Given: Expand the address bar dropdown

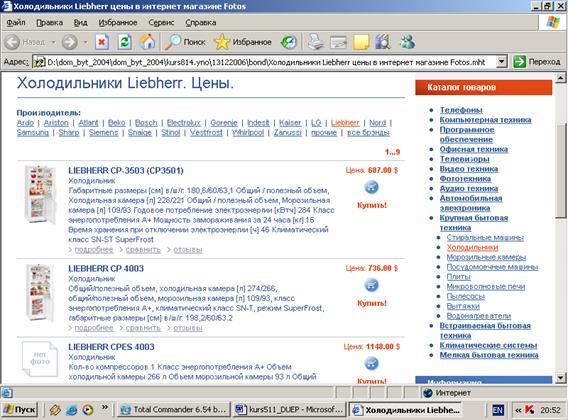Looking at the screenshot, I should tap(501, 62).
